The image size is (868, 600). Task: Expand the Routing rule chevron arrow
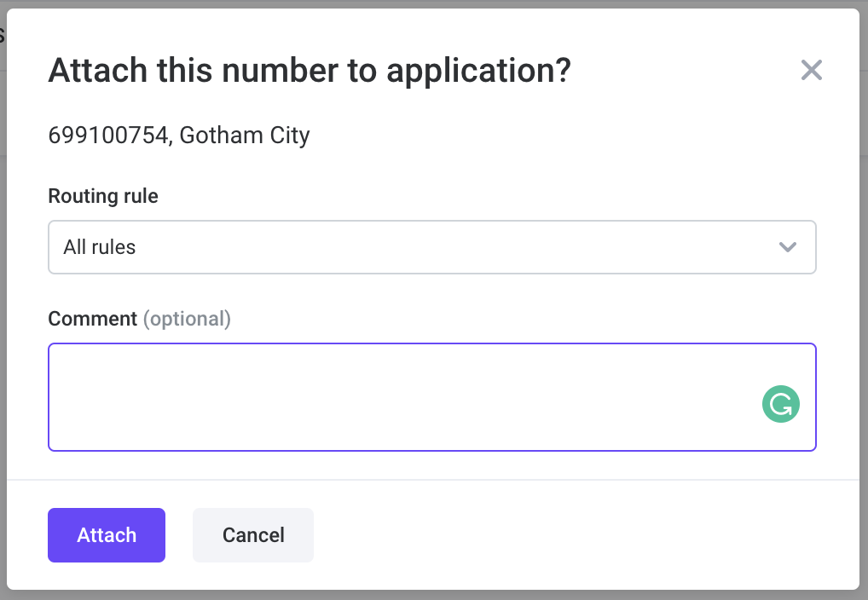pos(787,247)
